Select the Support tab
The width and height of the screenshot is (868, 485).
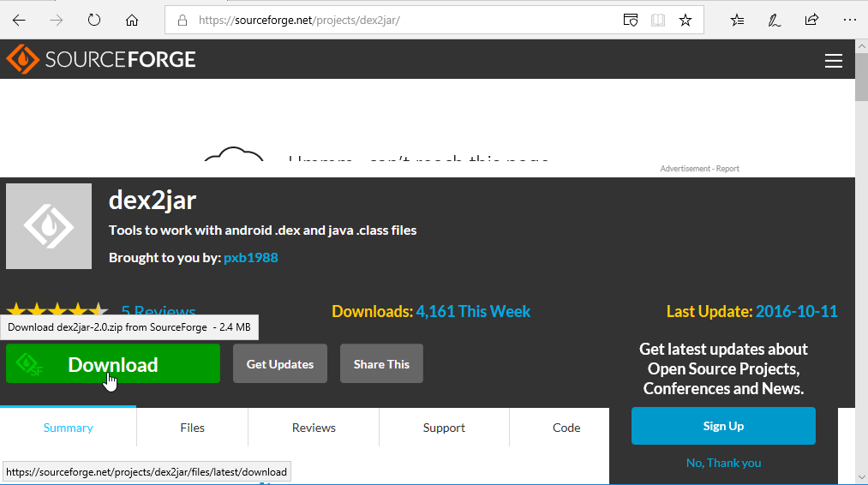[x=444, y=428]
